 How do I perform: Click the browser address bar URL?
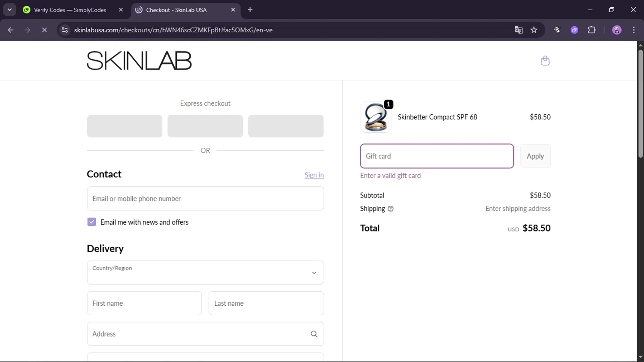point(173,30)
